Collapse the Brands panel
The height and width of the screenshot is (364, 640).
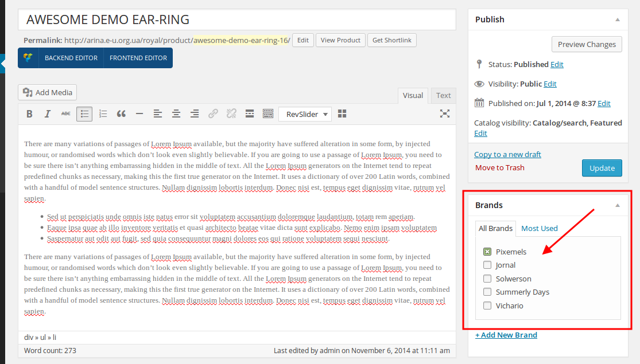pos(618,205)
